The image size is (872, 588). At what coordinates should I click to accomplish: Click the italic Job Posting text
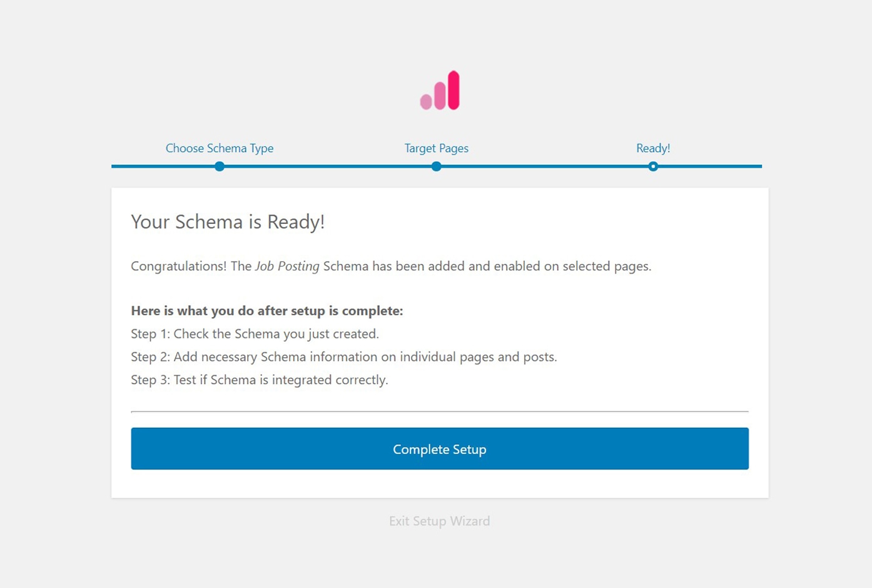tap(287, 266)
